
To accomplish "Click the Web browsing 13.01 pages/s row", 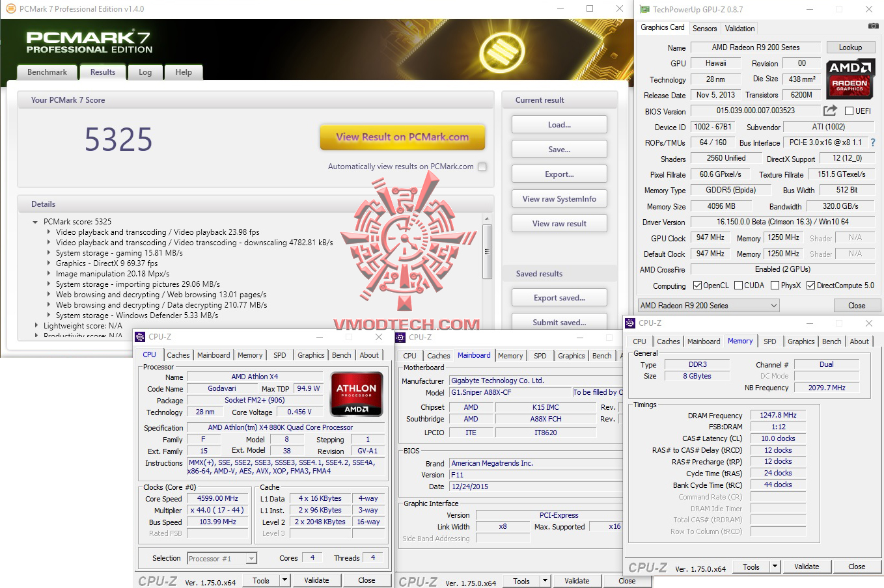I will pos(161,295).
